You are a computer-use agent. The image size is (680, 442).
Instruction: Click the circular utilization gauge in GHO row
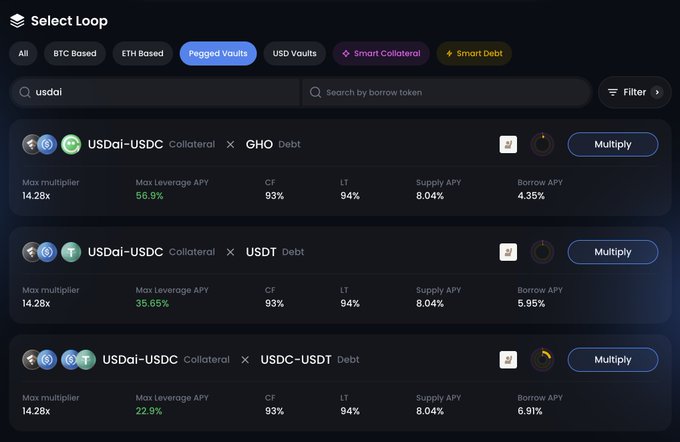542,144
